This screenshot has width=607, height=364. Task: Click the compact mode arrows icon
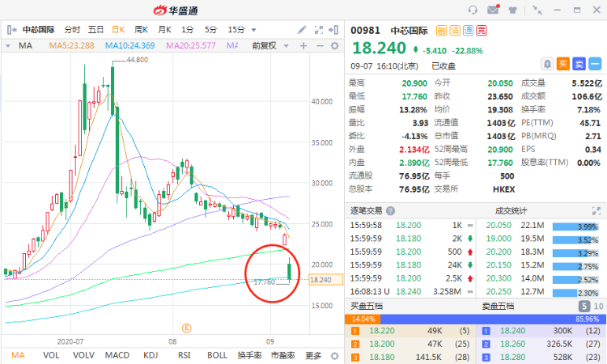537,10
